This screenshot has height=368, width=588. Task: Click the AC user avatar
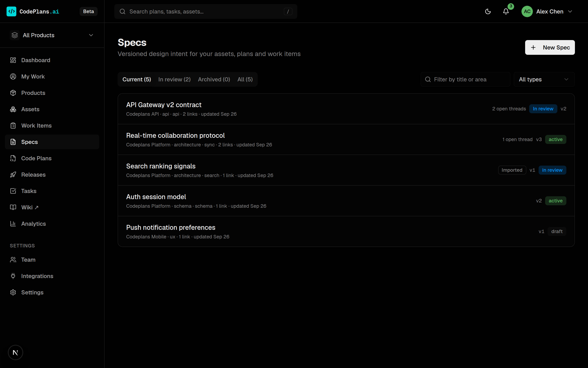527,11
